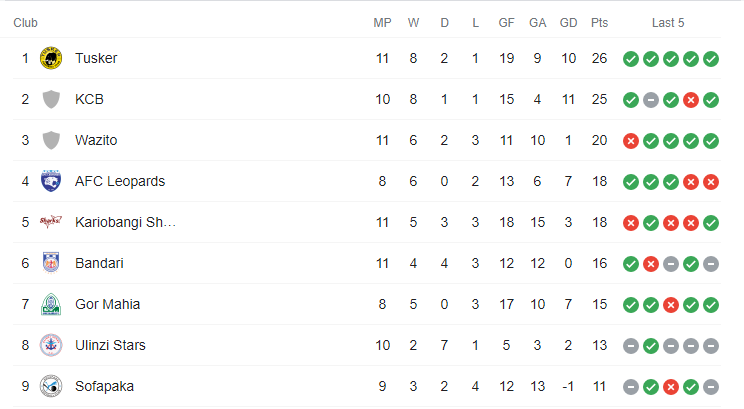
Task: Click Gor Mahia's red loss result icon
Action: point(671,305)
